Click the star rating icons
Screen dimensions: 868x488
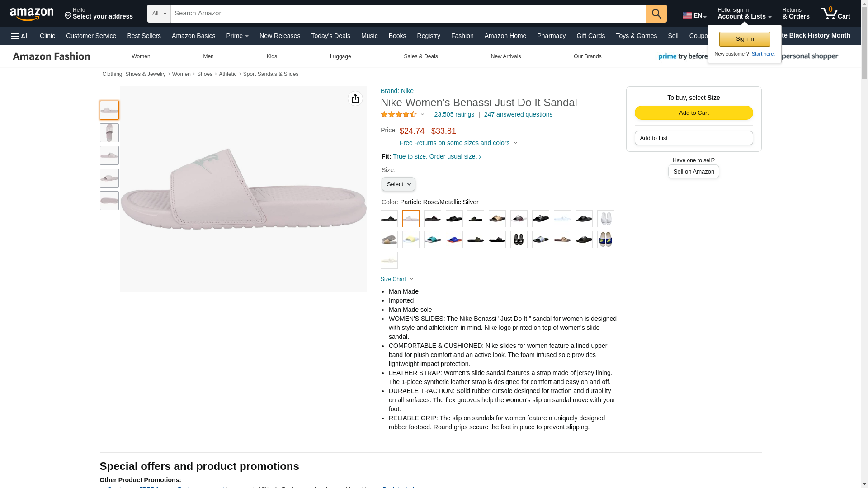click(x=399, y=115)
